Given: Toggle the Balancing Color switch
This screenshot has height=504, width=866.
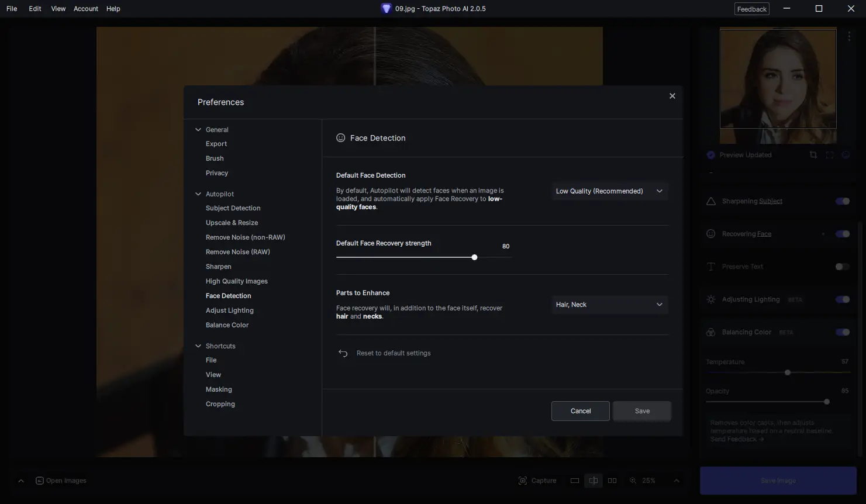Looking at the screenshot, I should (x=843, y=332).
